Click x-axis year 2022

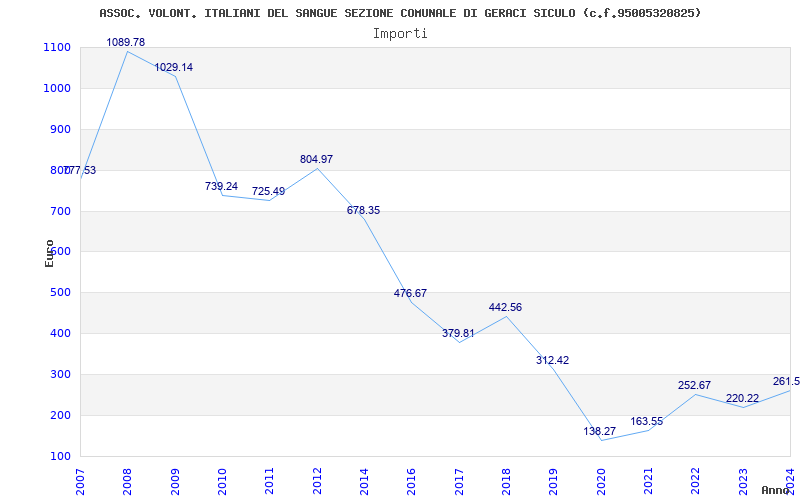696,481
